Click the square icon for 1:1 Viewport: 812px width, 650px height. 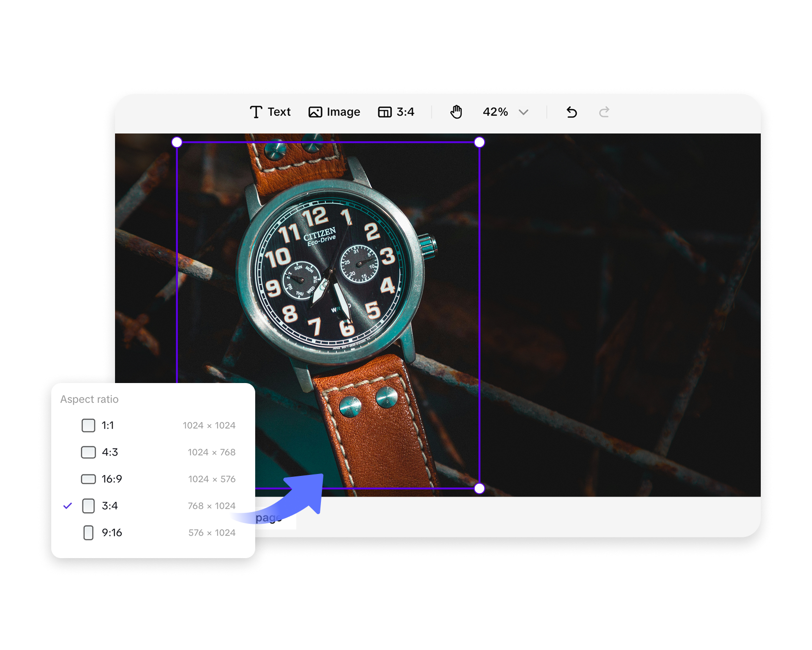click(x=88, y=426)
